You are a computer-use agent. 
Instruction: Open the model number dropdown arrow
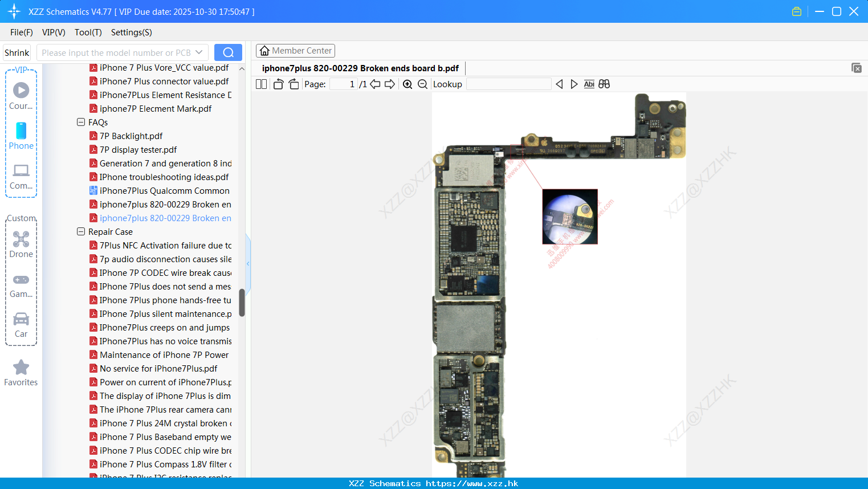coord(199,52)
